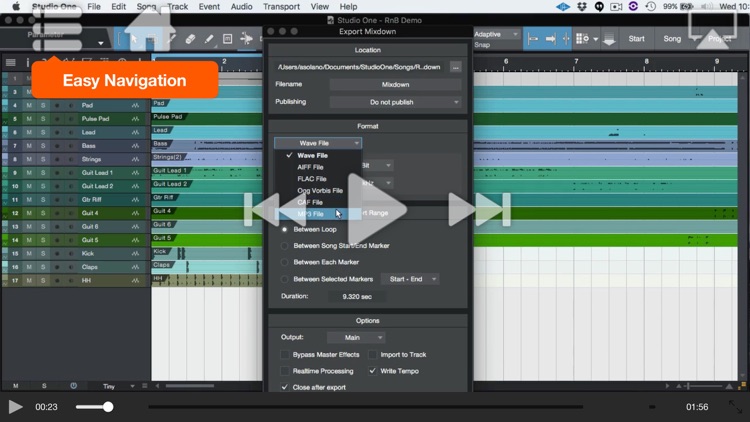Open the Apple menu
This screenshot has height=422, width=750.
(x=16, y=7)
